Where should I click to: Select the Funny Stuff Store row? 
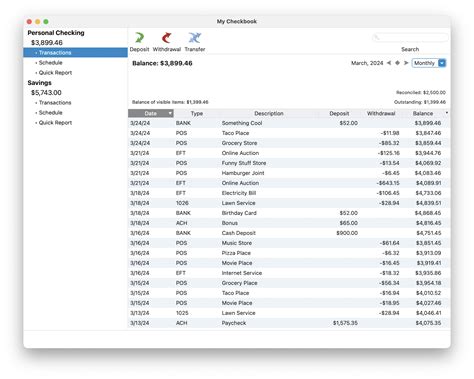pos(289,163)
